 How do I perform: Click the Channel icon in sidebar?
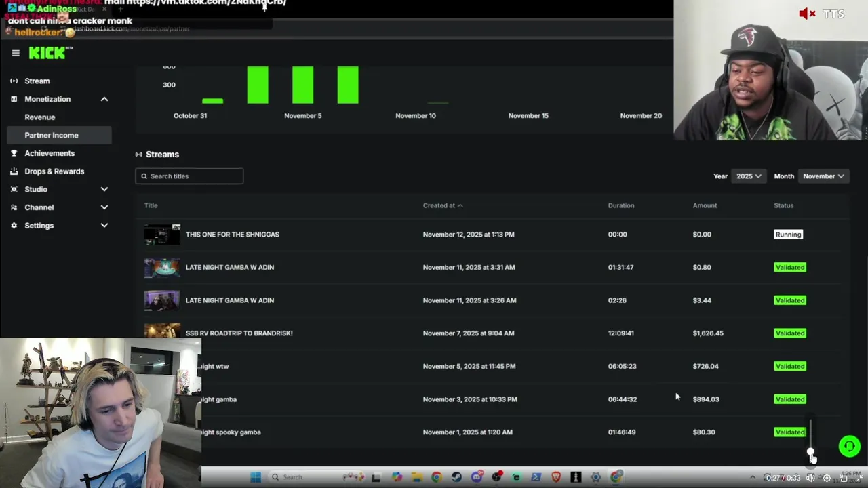[14, 207]
